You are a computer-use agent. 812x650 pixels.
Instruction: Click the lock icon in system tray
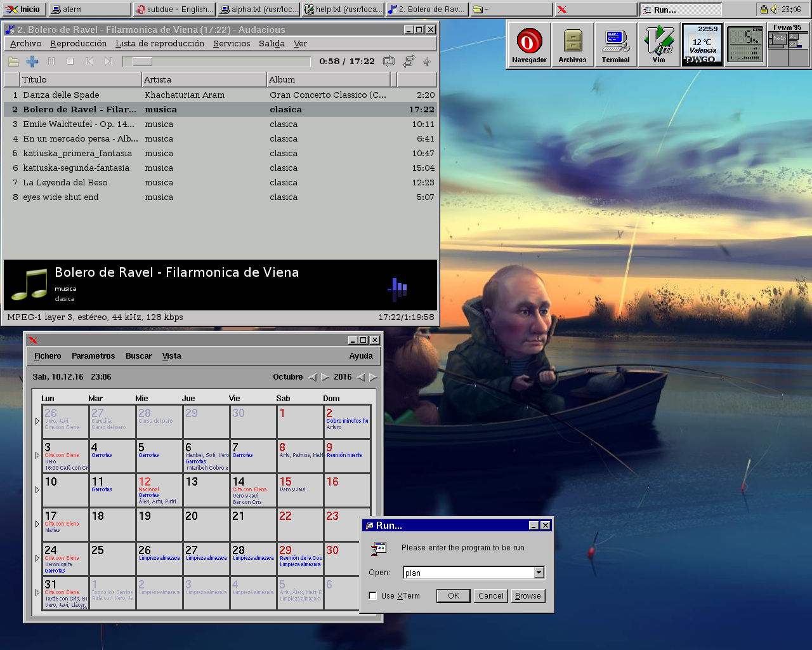[764, 10]
